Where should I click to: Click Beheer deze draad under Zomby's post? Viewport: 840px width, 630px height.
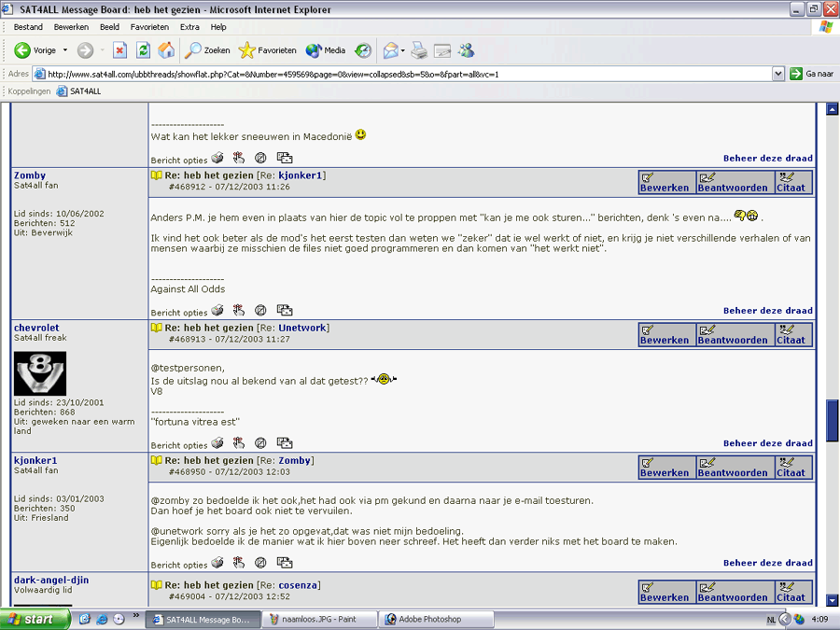(768, 311)
